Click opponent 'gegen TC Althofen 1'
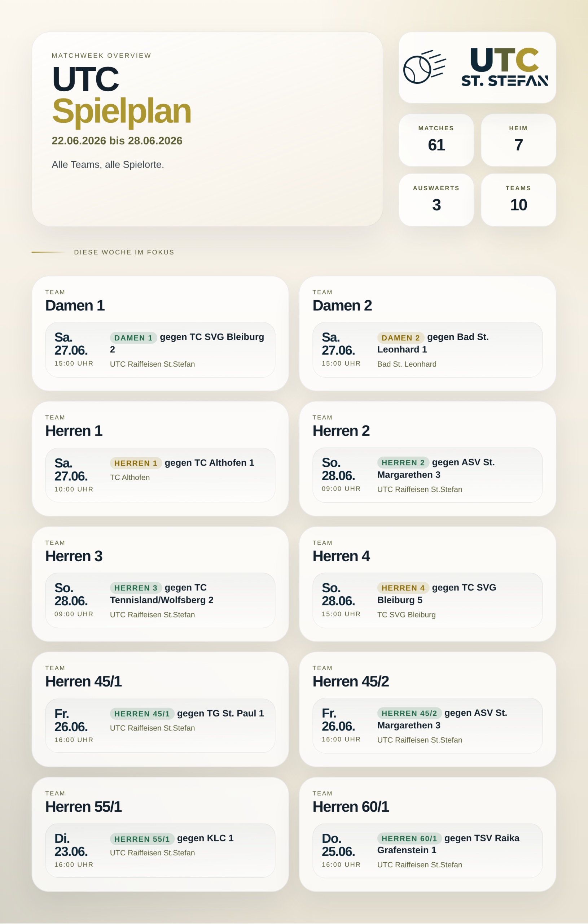 click(210, 463)
